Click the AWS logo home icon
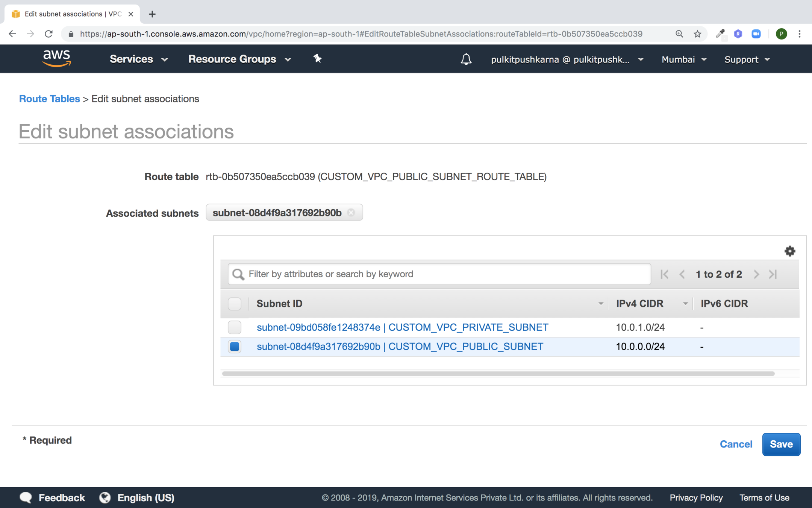Screen dimensions: 812x508 pyautogui.click(x=57, y=59)
